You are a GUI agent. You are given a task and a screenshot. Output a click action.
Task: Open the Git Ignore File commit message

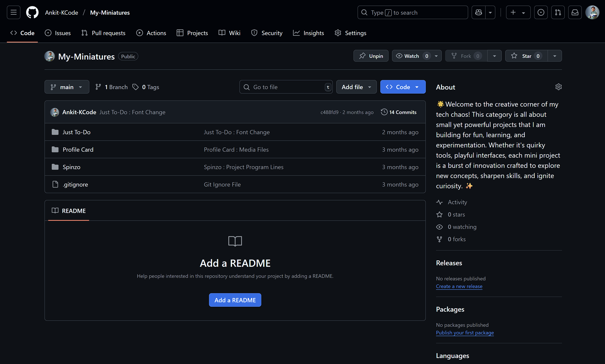(222, 184)
